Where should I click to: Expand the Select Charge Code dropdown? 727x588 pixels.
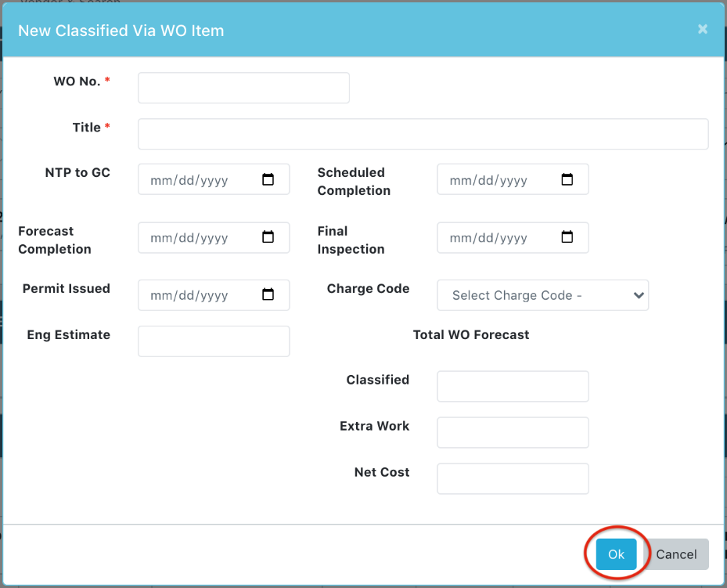(542, 295)
